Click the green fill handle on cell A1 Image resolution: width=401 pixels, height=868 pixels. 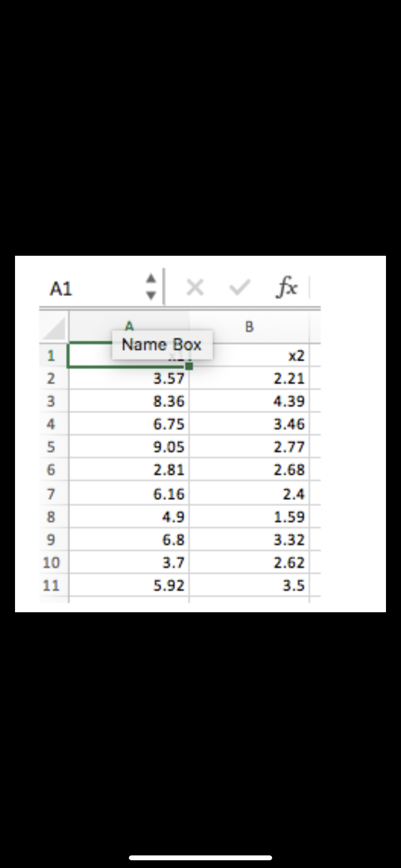(189, 367)
